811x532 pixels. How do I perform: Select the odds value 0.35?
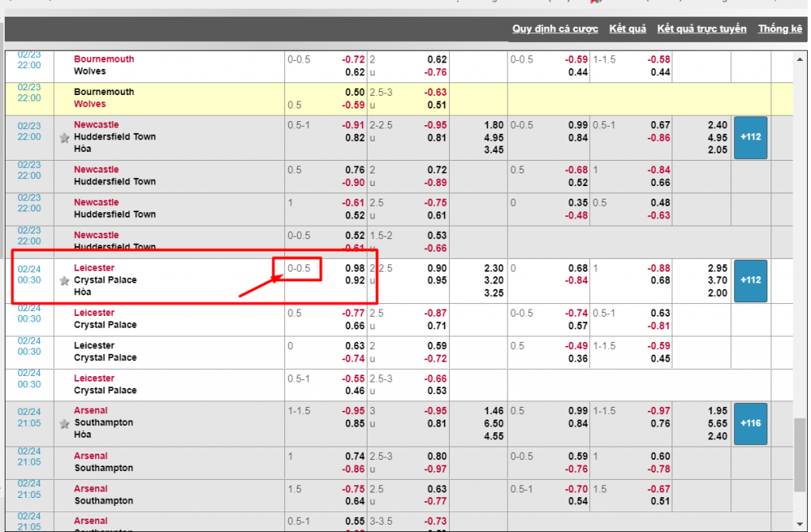[577, 203]
